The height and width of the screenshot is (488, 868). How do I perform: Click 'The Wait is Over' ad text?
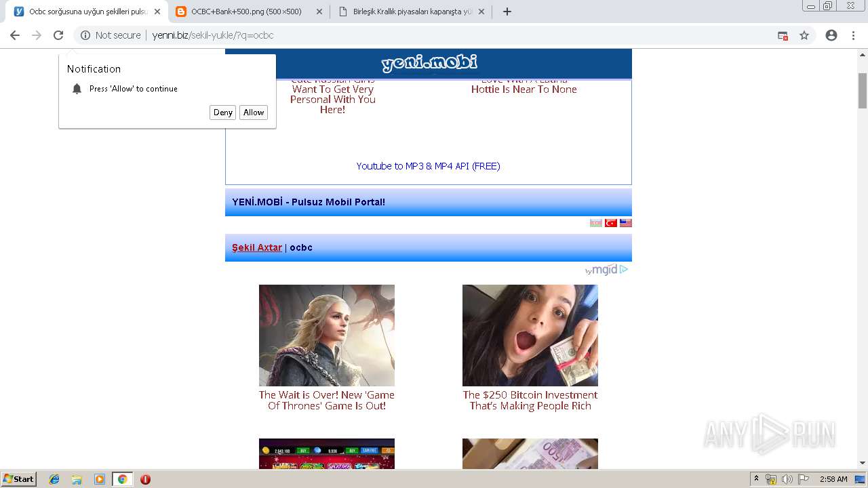327,401
